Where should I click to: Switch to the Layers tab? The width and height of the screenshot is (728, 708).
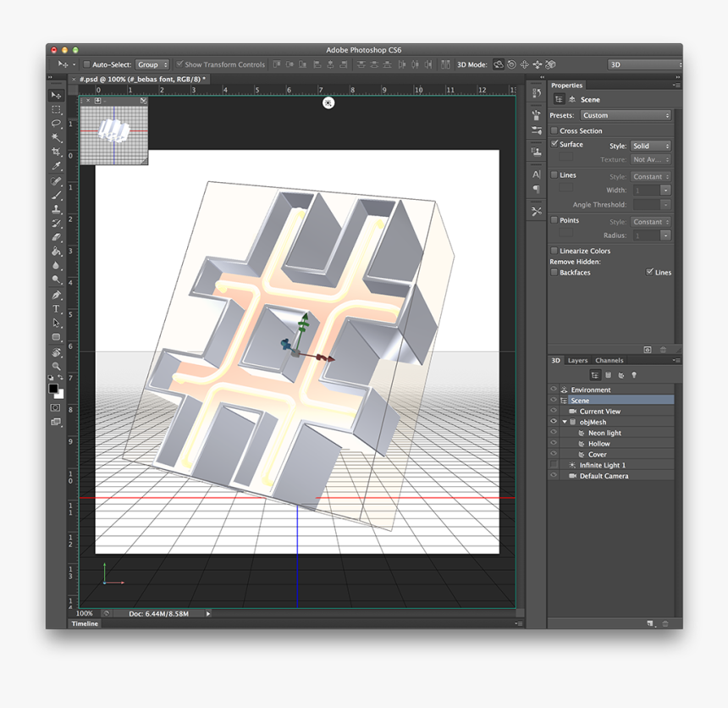(577, 361)
